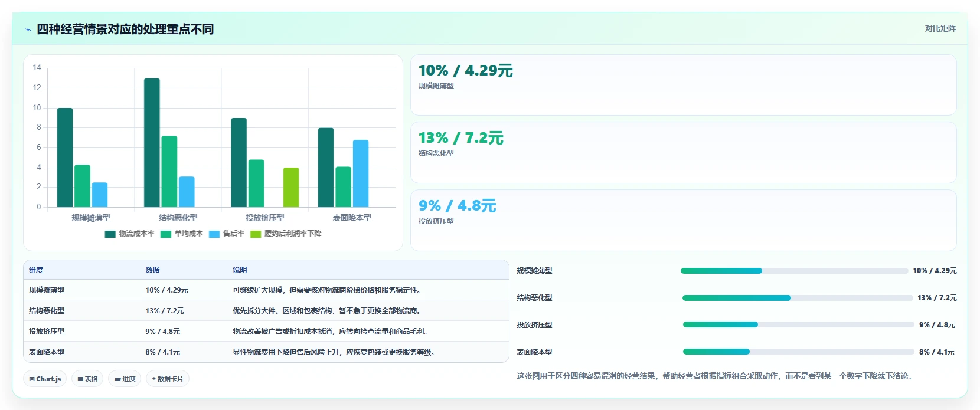Click the 结构恶化型 progress bar
This screenshot has height=410, width=980.
798,298
